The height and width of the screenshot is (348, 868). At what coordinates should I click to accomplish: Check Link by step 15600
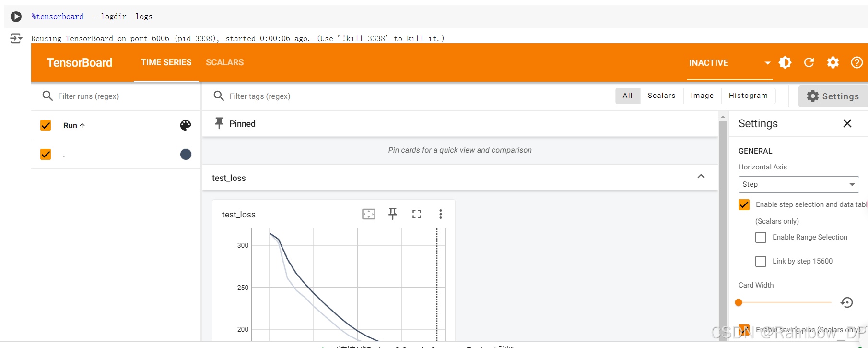pos(761,261)
